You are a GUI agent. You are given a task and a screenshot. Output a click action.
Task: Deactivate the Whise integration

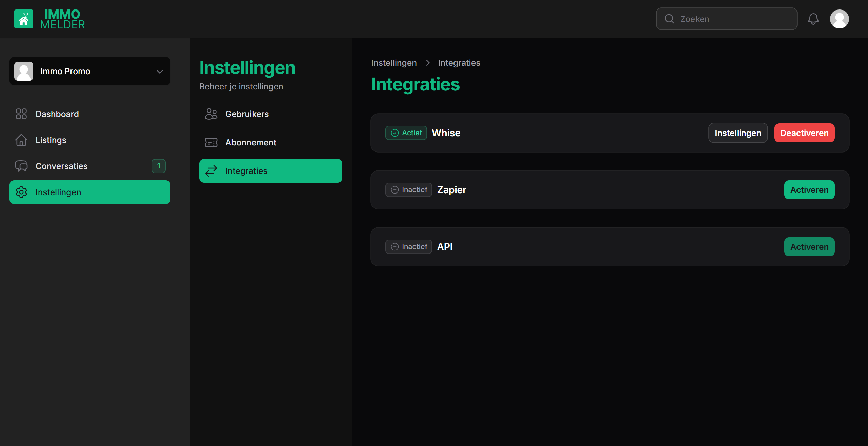click(804, 133)
